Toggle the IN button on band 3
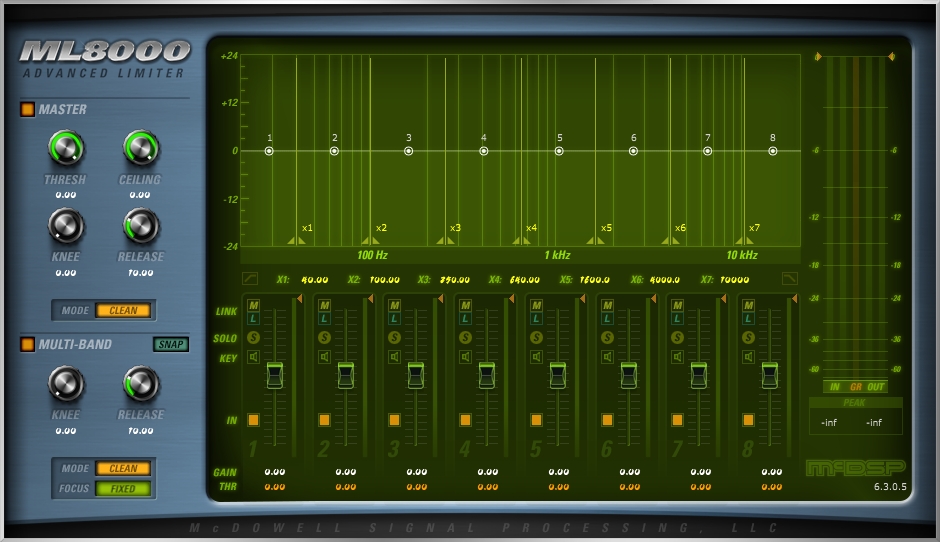This screenshot has height=542, width=940. pos(394,420)
